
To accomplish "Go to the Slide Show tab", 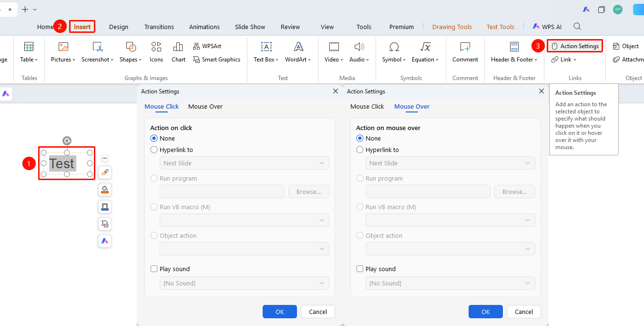I will tap(250, 27).
